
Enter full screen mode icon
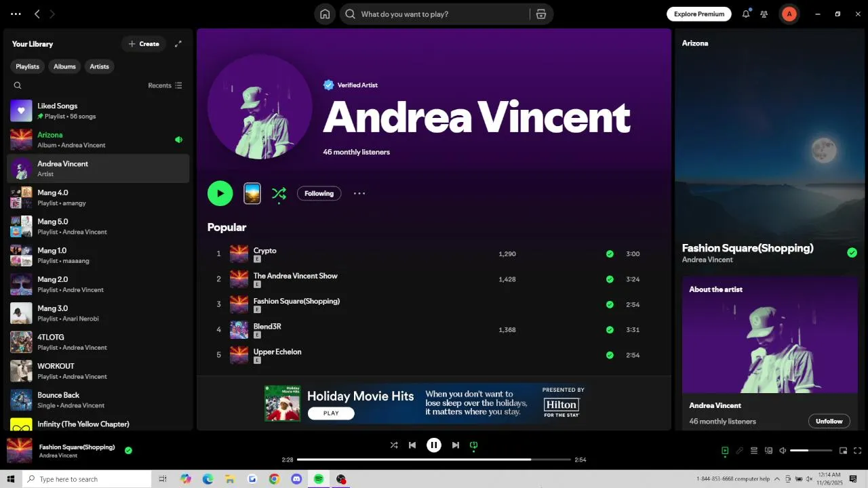[x=858, y=451]
